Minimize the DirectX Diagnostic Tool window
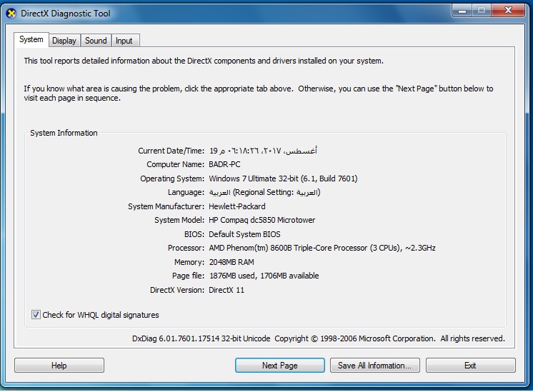The height and width of the screenshot is (392, 533). coord(461,11)
